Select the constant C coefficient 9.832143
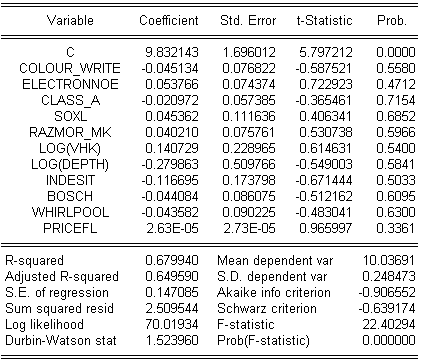The height and width of the screenshot is (361, 426). click(x=172, y=52)
